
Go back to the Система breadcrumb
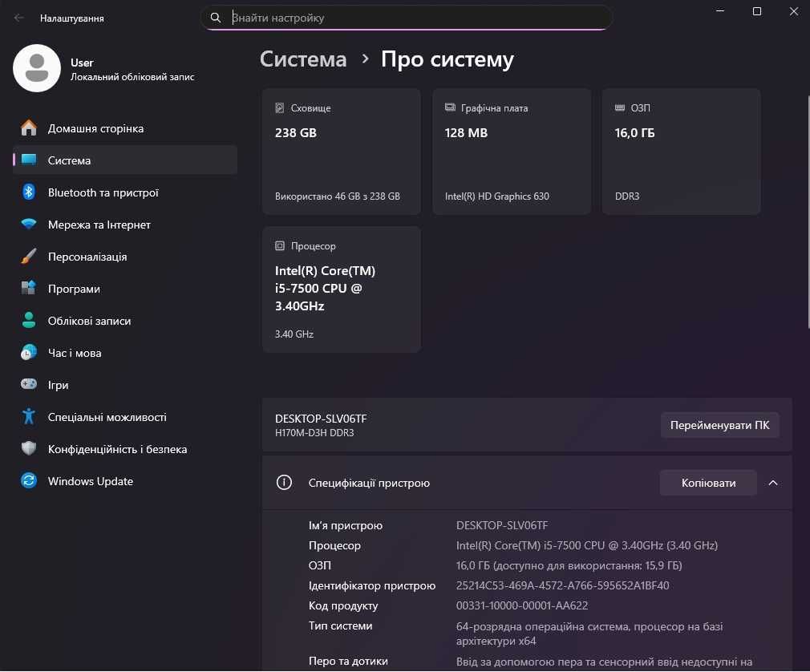coord(303,59)
